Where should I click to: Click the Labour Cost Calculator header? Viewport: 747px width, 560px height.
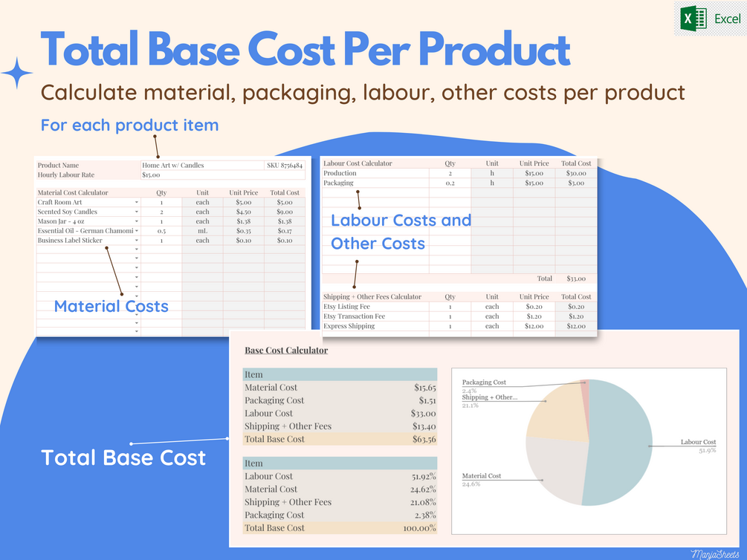358,163
